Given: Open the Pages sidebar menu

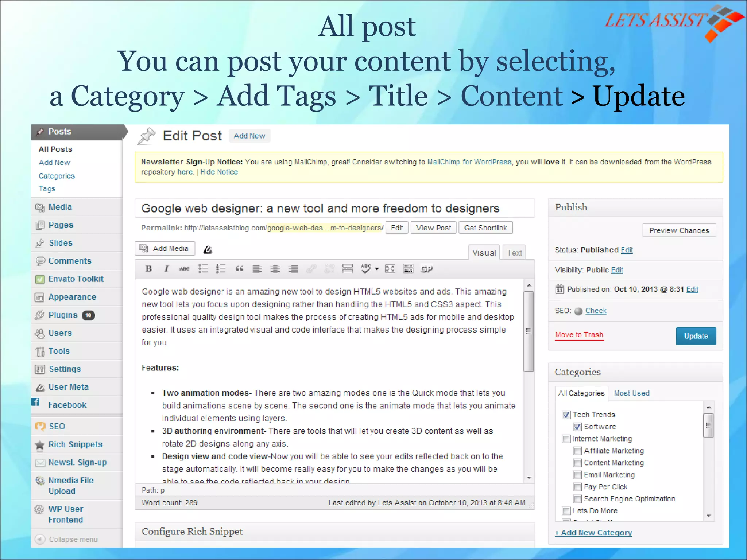Looking at the screenshot, I should pos(77,225).
